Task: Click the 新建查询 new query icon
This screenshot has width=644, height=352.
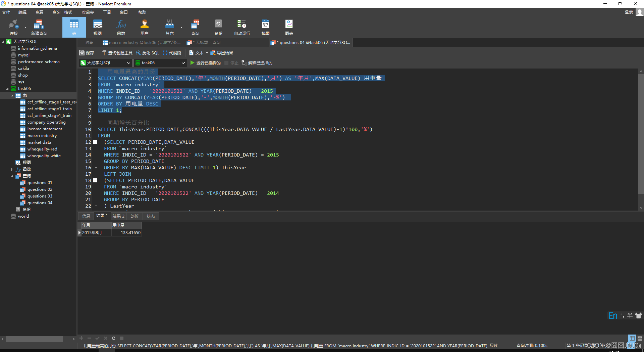Action: [39, 27]
